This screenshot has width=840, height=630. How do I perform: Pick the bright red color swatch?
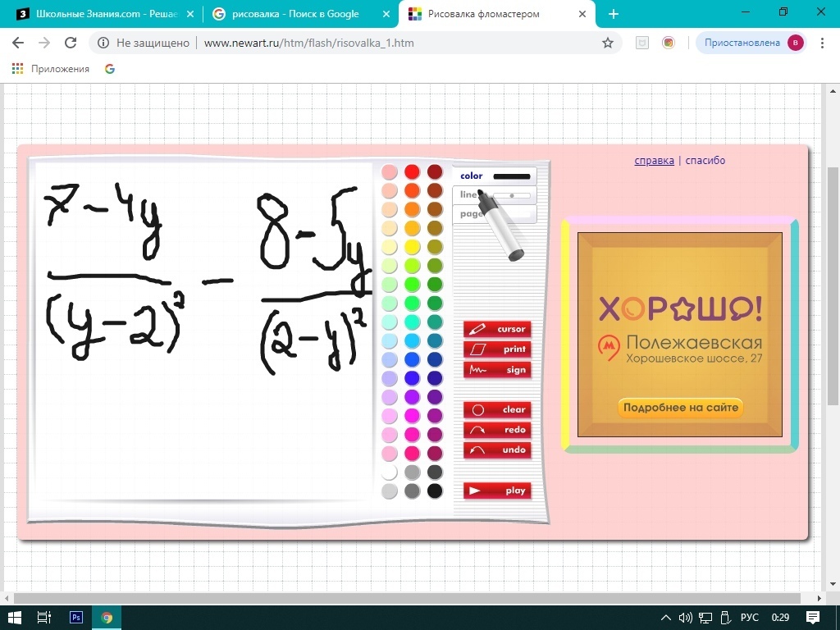(x=412, y=171)
